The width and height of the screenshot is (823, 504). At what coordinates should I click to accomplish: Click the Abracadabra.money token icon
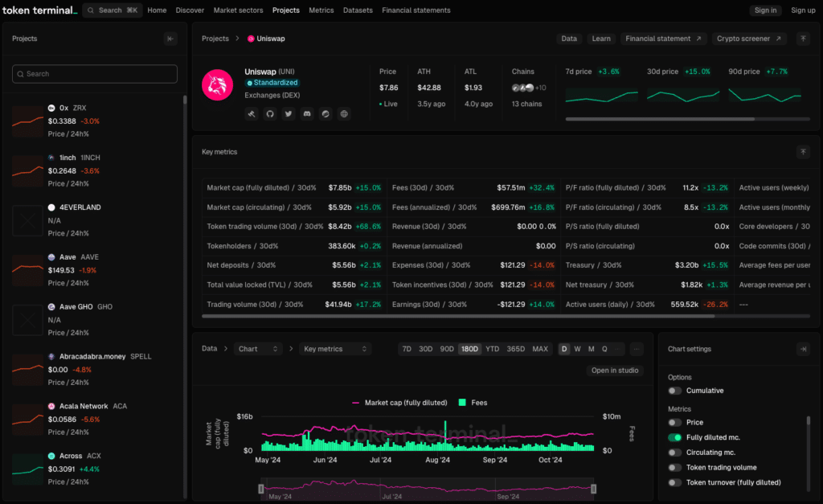click(x=51, y=357)
